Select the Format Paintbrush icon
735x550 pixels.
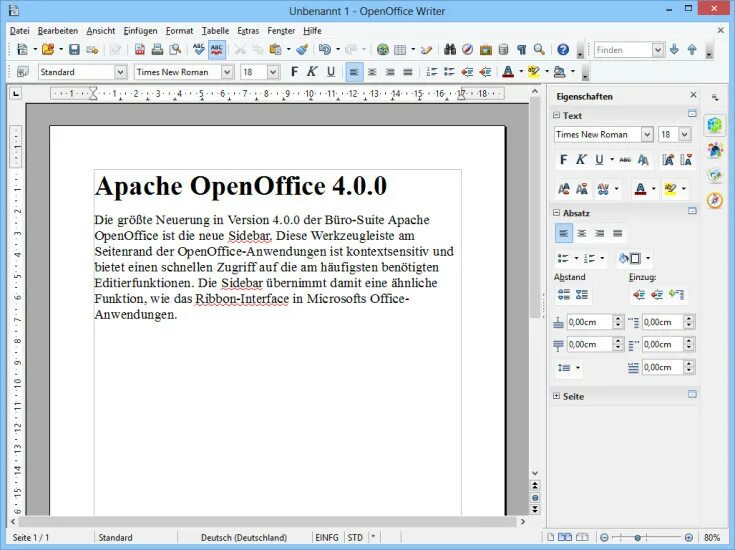[x=303, y=49]
